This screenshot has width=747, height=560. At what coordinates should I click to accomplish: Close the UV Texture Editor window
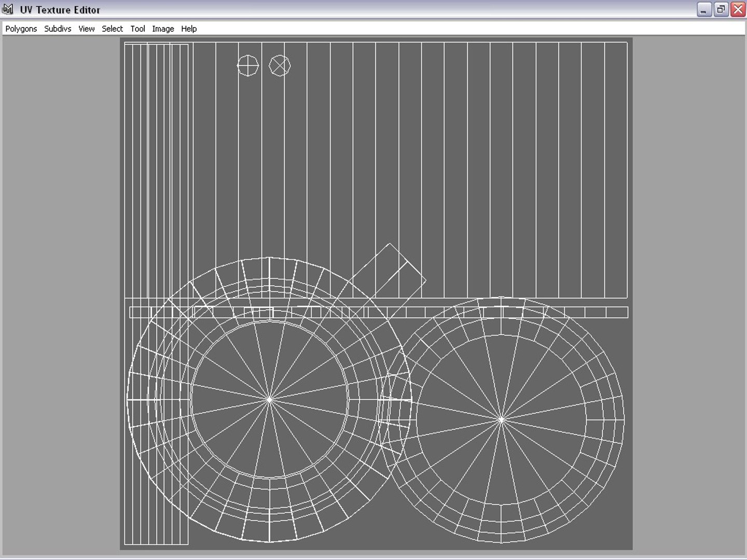(x=738, y=9)
